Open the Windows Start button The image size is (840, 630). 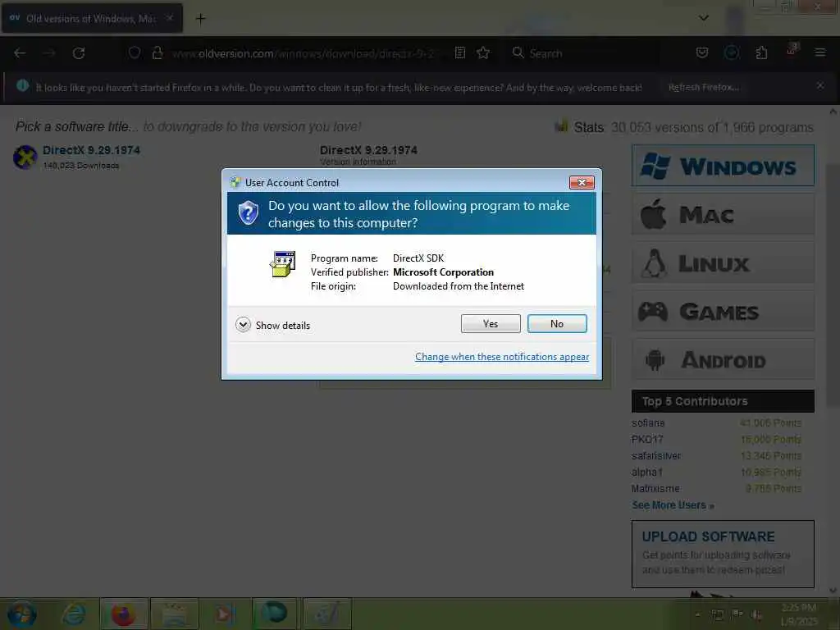(22, 614)
